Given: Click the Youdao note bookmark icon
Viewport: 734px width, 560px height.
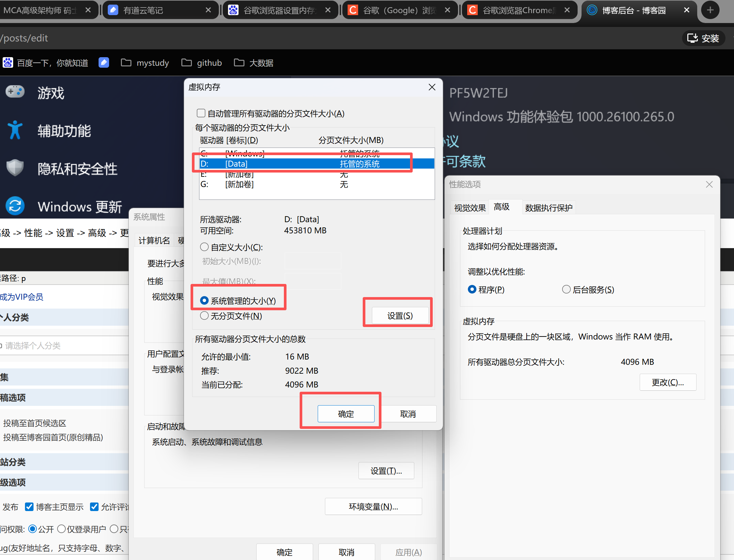Looking at the screenshot, I should 104,63.
